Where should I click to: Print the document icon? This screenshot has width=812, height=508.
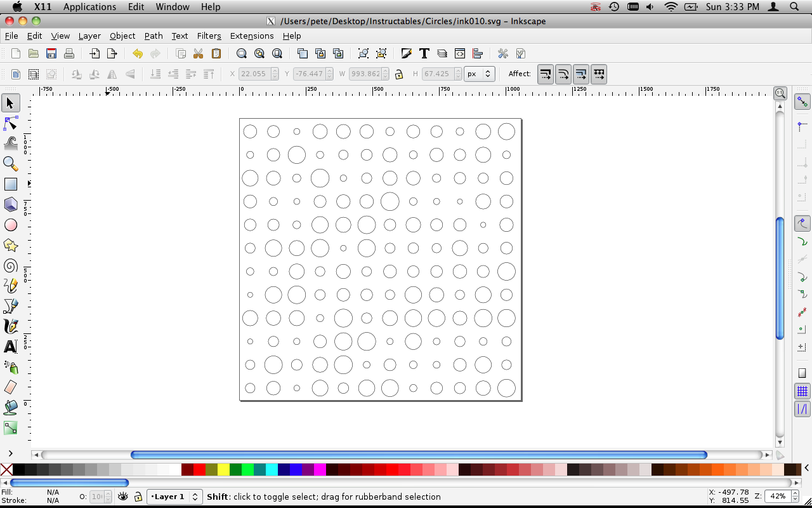pyautogui.click(x=69, y=53)
